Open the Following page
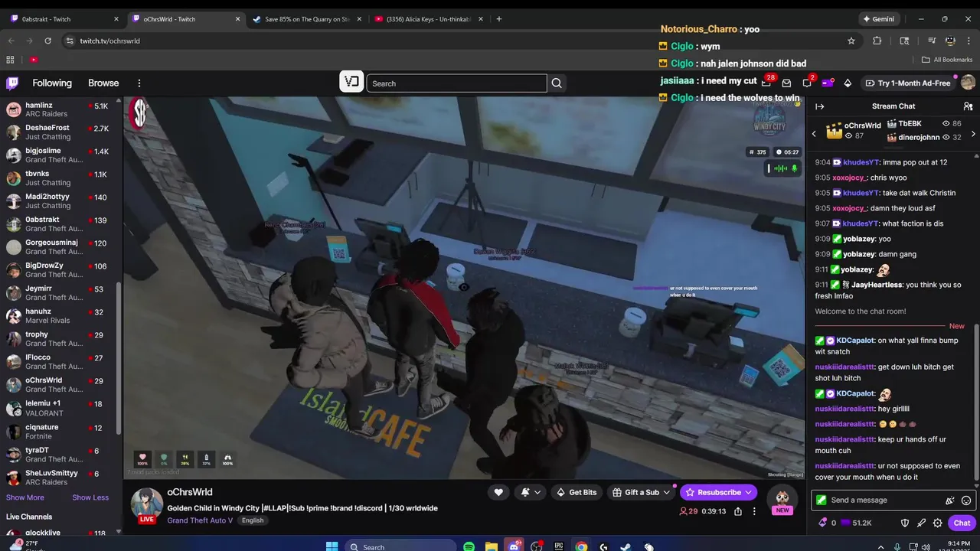The image size is (980, 551). (52, 83)
